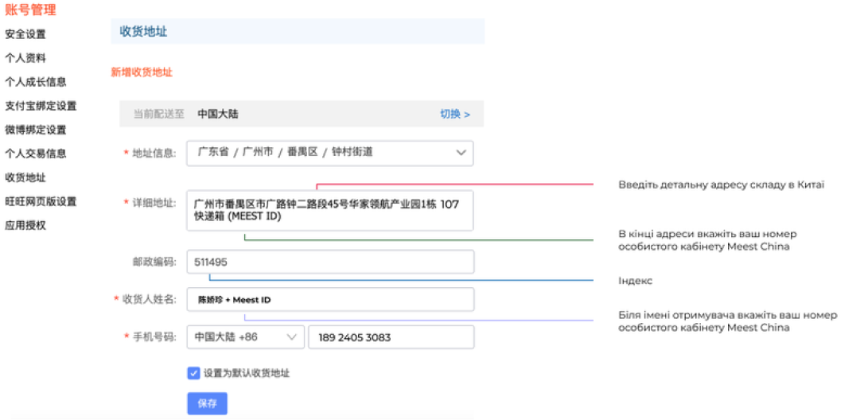The height and width of the screenshot is (420, 868).
Task: Click the 中国大陆 delivery region text
Action: [218, 114]
